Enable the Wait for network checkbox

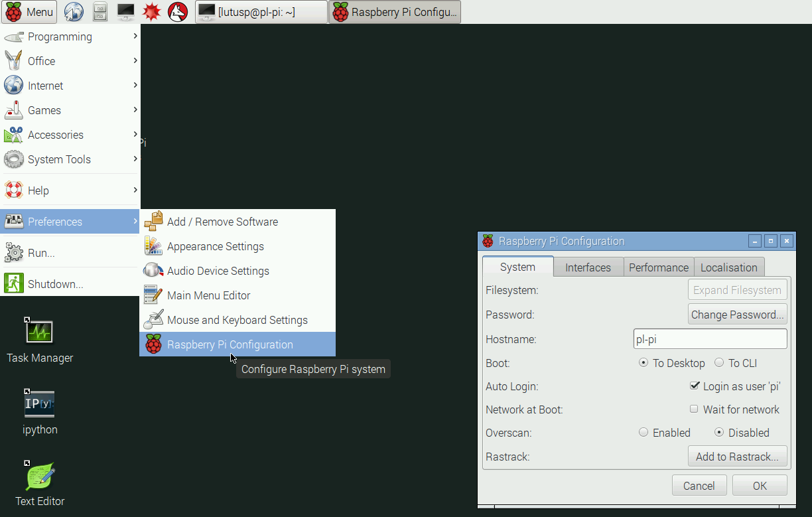click(x=735, y=409)
